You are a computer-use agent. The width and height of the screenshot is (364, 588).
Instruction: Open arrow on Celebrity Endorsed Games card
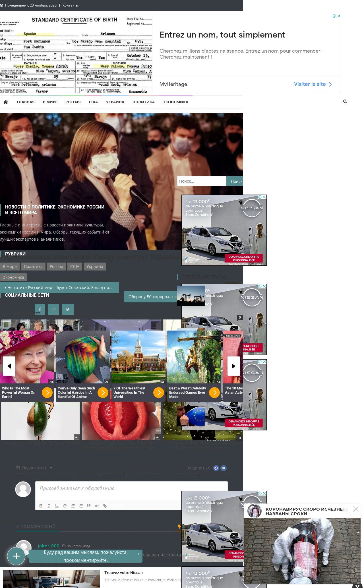pos(214,393)
